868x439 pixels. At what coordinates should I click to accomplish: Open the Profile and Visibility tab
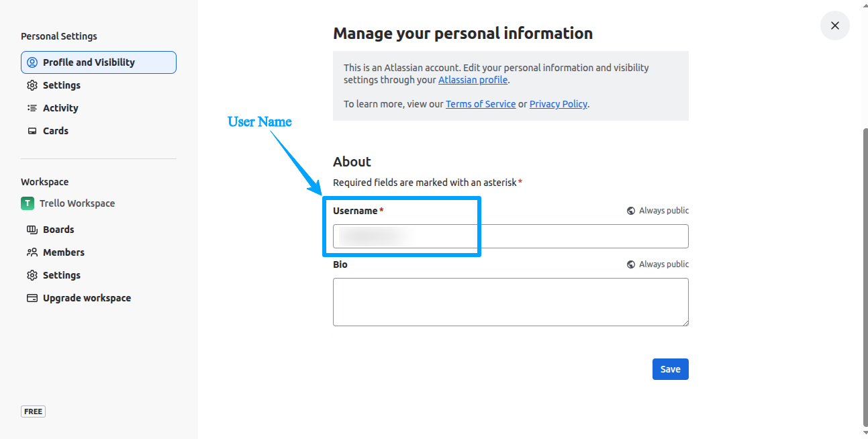[99, 62]
